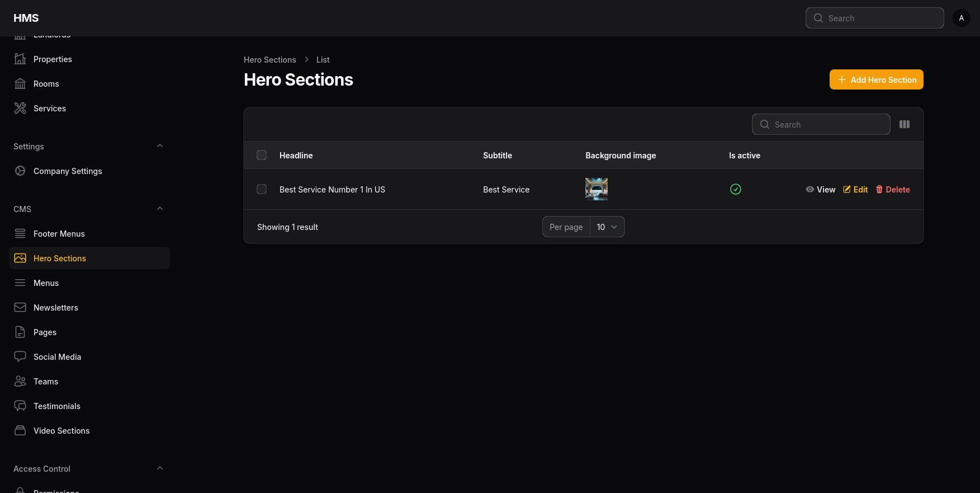Click the green Is active status icon
This screenshot has height=493, width=980.
[x=735, y=189]
